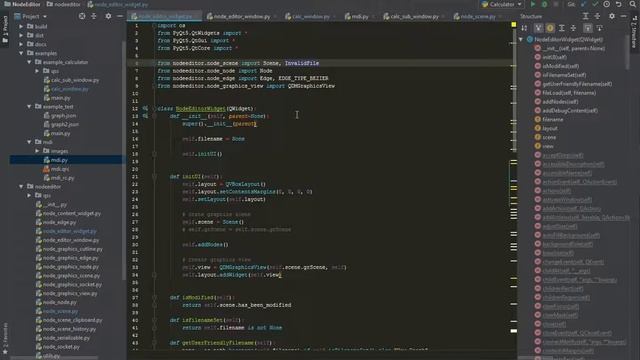Click the yellow inspection indicator square above the editor

513,25
